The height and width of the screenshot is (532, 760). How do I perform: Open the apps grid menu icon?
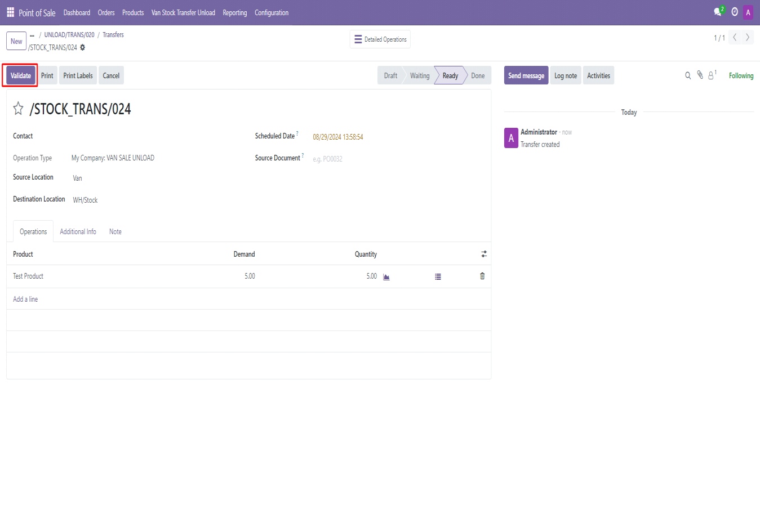10,12
